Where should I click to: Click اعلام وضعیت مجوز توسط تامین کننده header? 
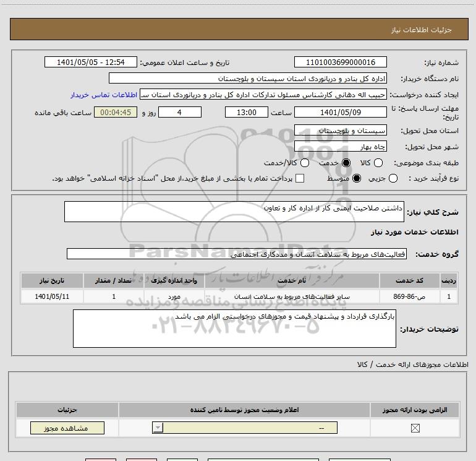(244, 410)
